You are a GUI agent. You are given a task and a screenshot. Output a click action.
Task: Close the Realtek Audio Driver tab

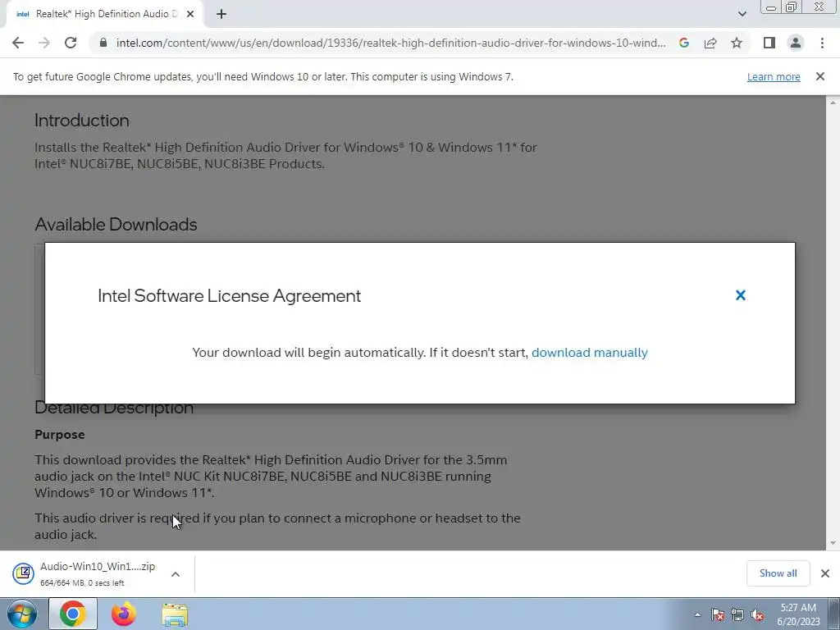click(x=190, y=14)
